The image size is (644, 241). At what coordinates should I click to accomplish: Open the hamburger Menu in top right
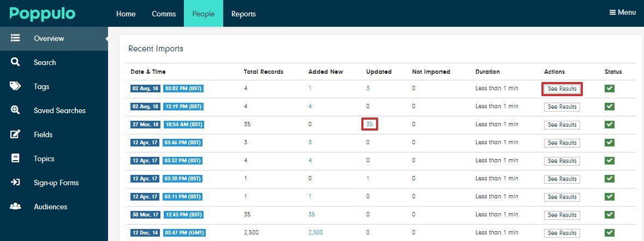(622, 13)
